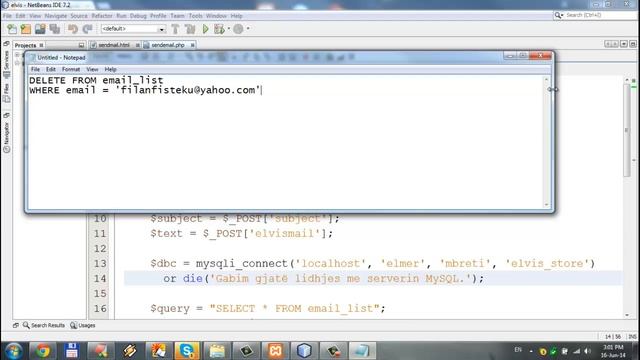Open the Debug Project dropdown arrow
The width and height of the screenshot is (640, 360).
(x=229, y=29)
